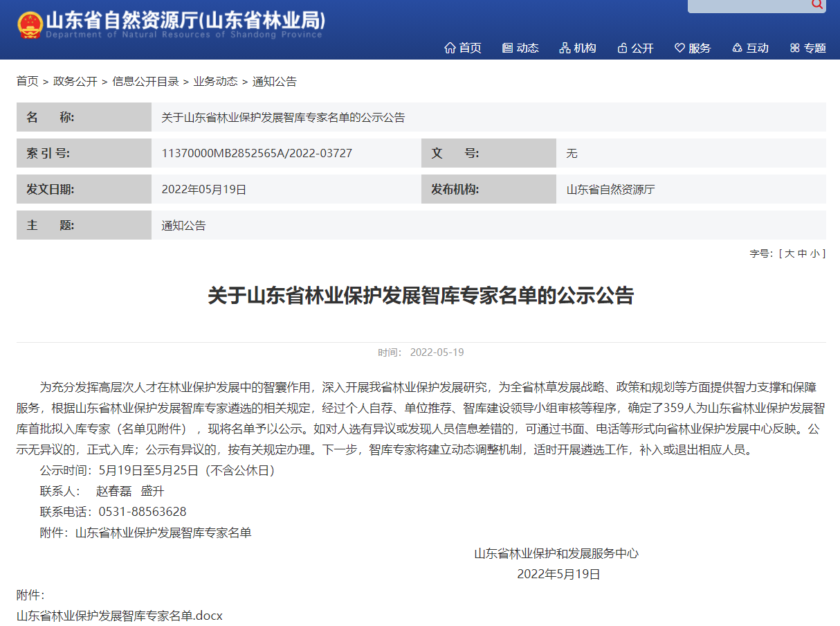This screenshot has width=840, height=626.
Task: Click inside the search input field
Action: pyautogui.click(x=747, y=5)
